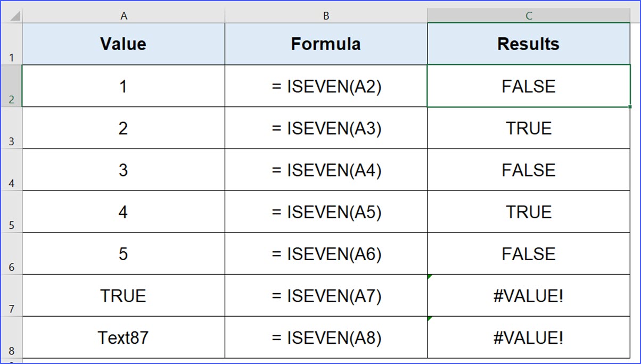Click the cell containing Text87
The height and width of the screenshot is (364, 641).
(124, 337)
